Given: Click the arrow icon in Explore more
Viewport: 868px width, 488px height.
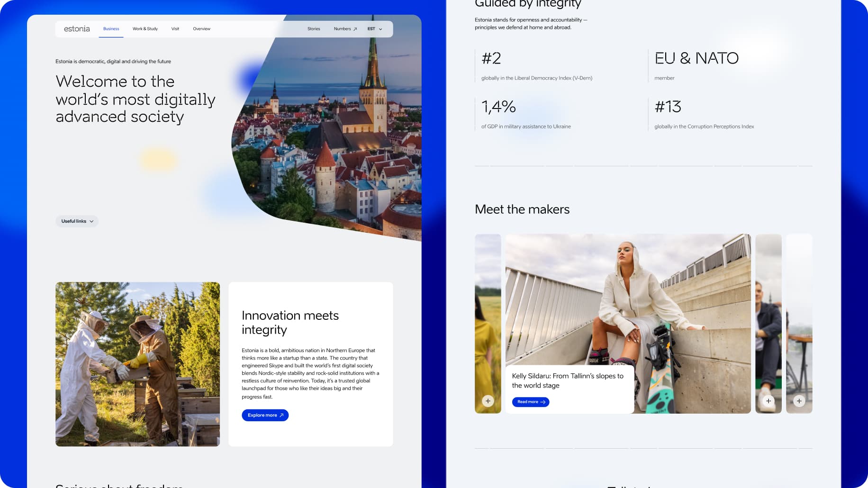Looking at the screenshot, I should click(281, 415).
